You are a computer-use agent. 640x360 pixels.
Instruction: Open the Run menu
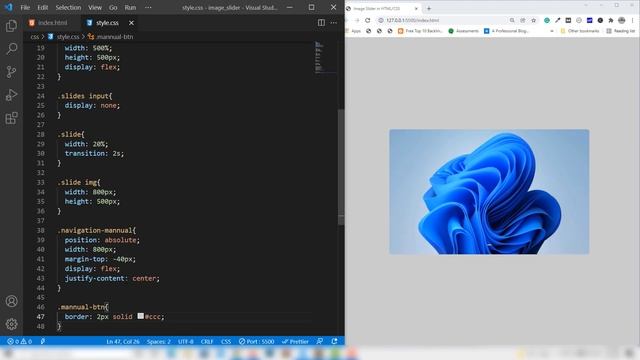coord(130,7)
